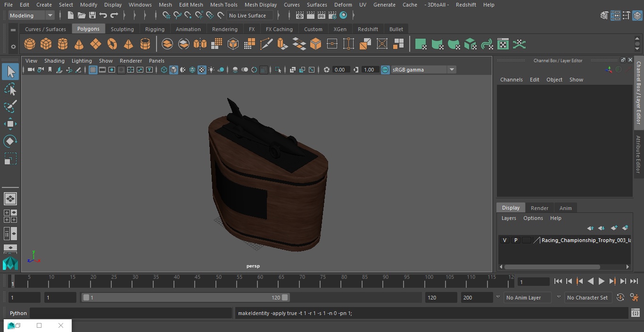Click the shelf editor gear icon

click(13, 46)
